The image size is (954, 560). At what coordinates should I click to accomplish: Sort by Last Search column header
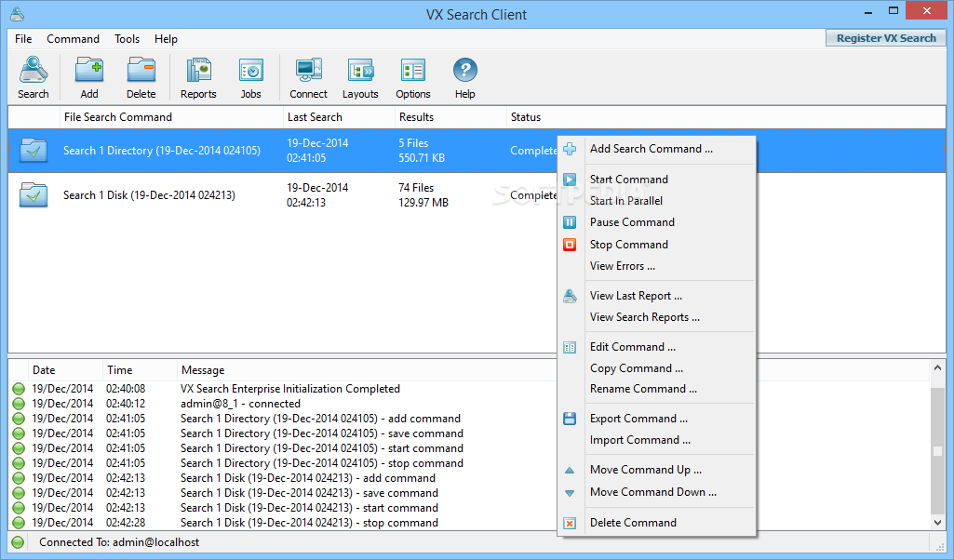[x=340, y=116]
